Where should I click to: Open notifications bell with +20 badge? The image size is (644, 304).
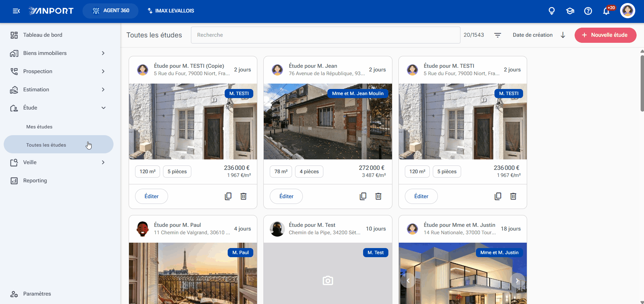(x=606, y=11)
